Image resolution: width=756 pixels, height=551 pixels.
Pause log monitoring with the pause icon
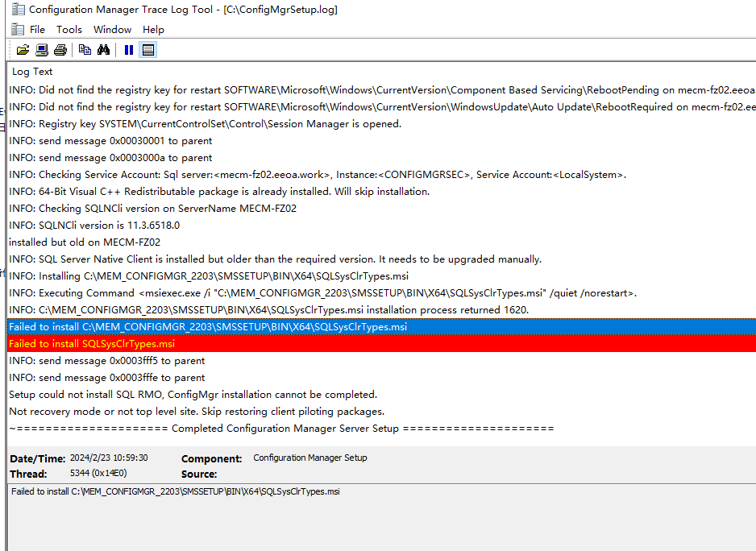tap(128, 50)
